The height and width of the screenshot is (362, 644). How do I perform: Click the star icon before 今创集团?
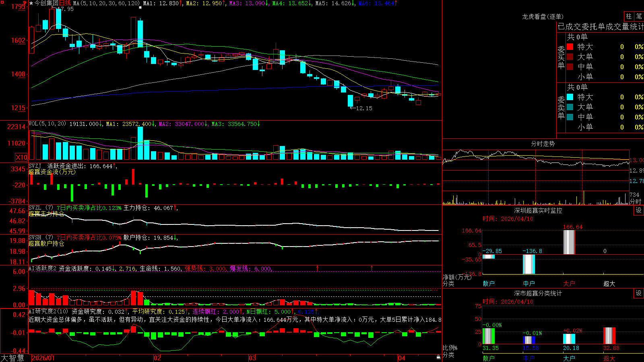coord(31,3)
